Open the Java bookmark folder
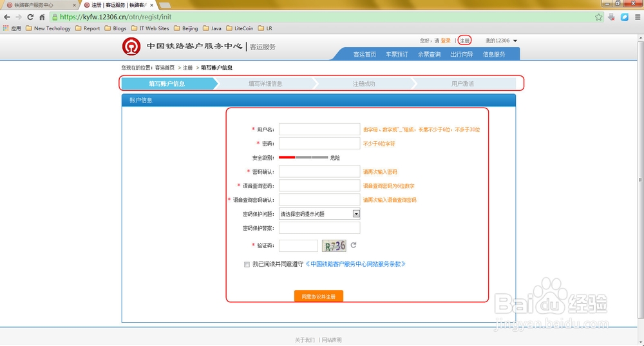Image resolution: width=644 pixels, height=346 pixels. click(213, 28)
